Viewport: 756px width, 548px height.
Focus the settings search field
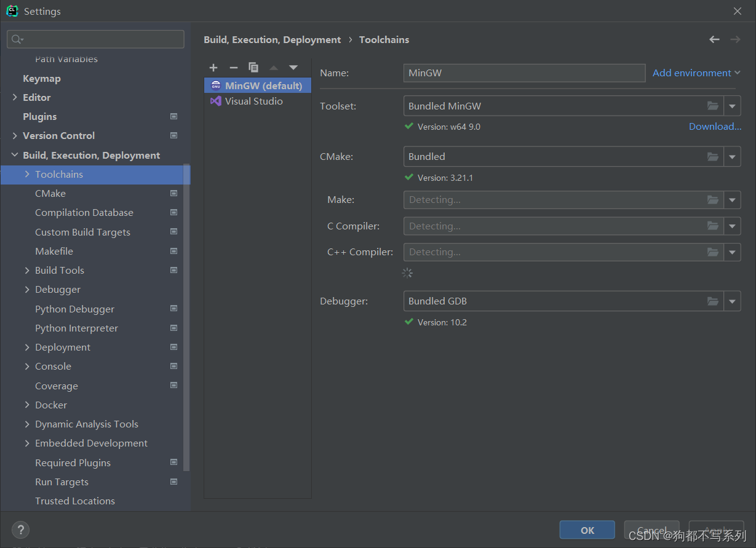pyautogui.click(x=95, y=39)
